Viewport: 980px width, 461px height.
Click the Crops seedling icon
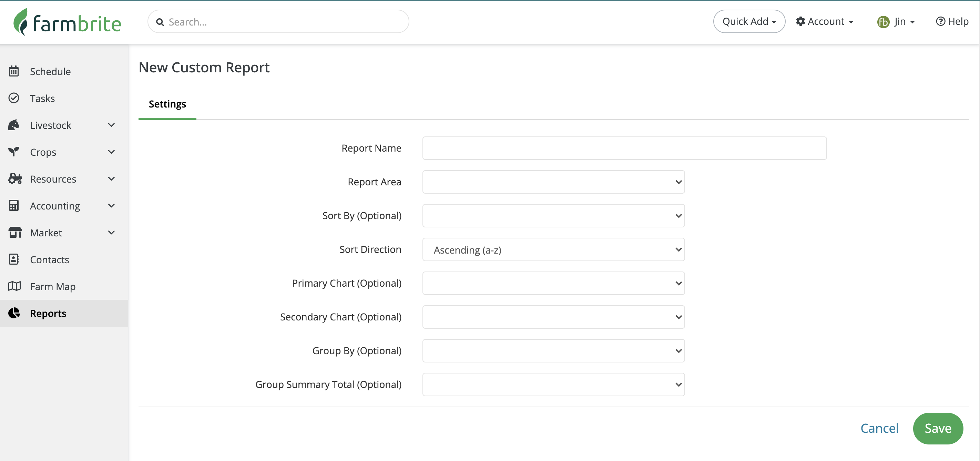coord(14,152)
